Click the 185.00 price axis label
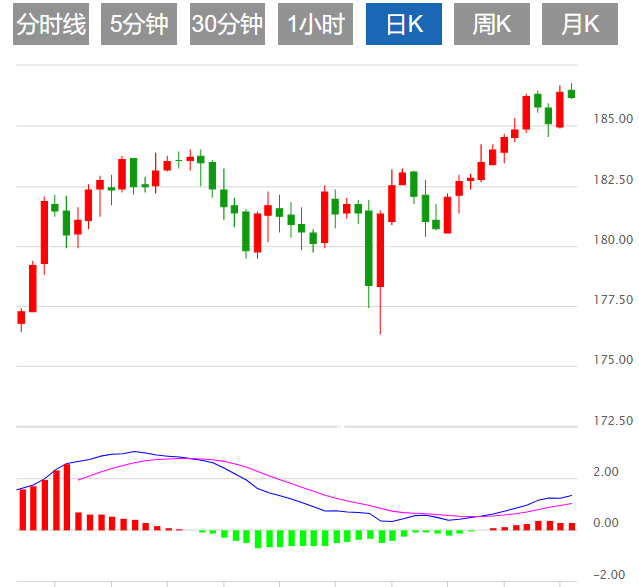Screen dimensions: 639x587 click(608, 120)
